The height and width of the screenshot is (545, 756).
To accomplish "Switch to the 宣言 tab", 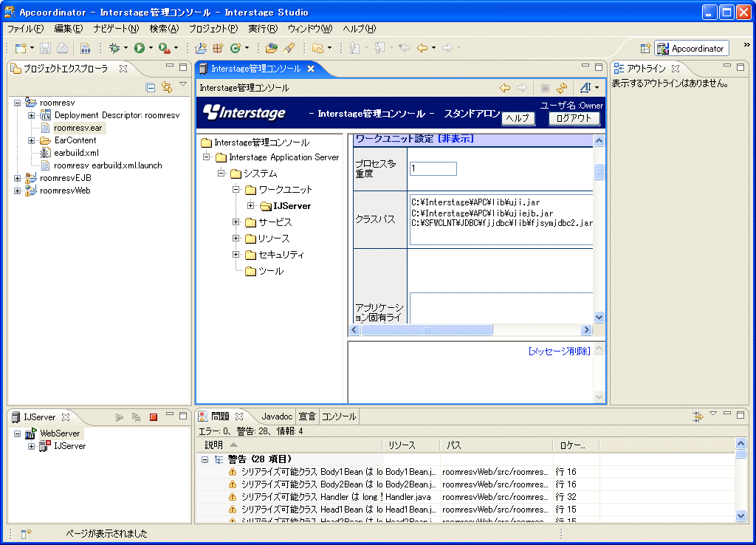I will click(306, 417).
